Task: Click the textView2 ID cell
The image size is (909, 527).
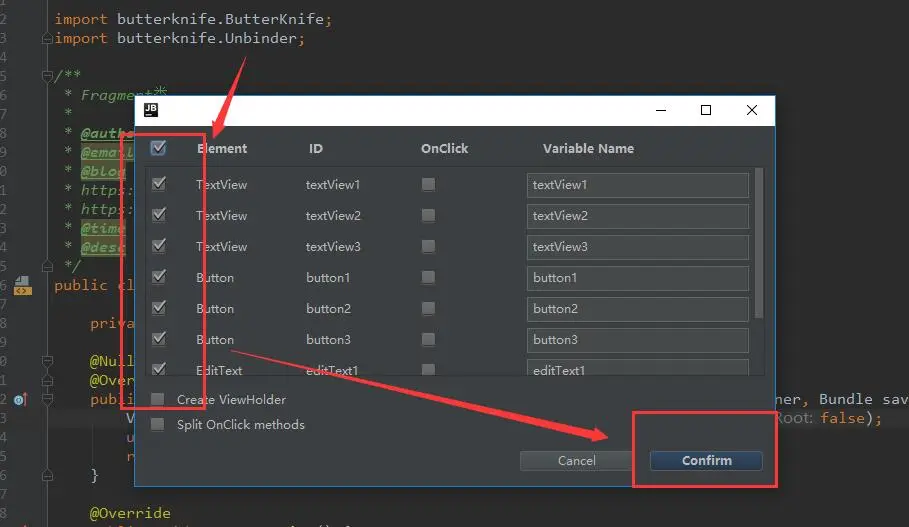Action: (333, 216)
